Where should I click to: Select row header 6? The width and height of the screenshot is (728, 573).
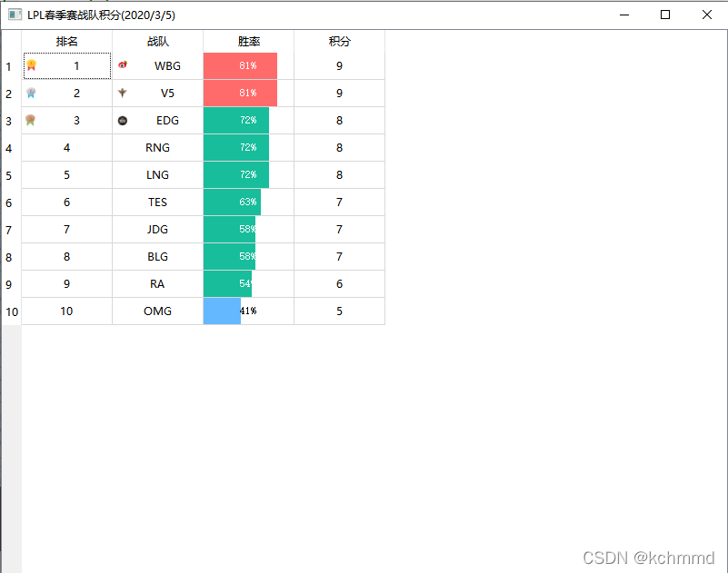[x=11, y=203]
